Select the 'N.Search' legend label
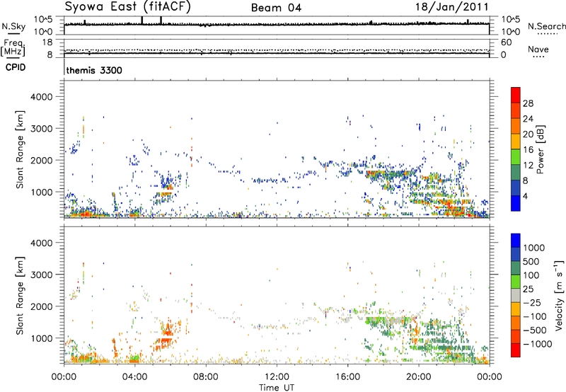 click(x=547, y=26)
